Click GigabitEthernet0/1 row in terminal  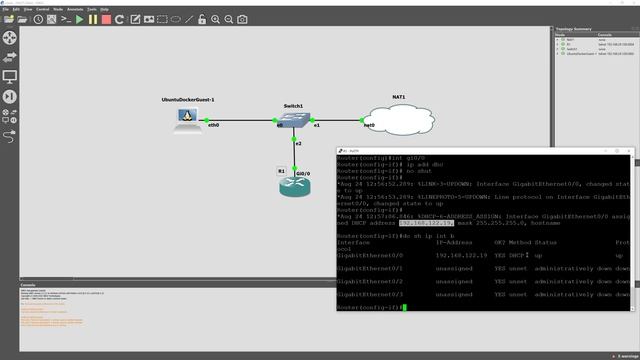point(483,269)
